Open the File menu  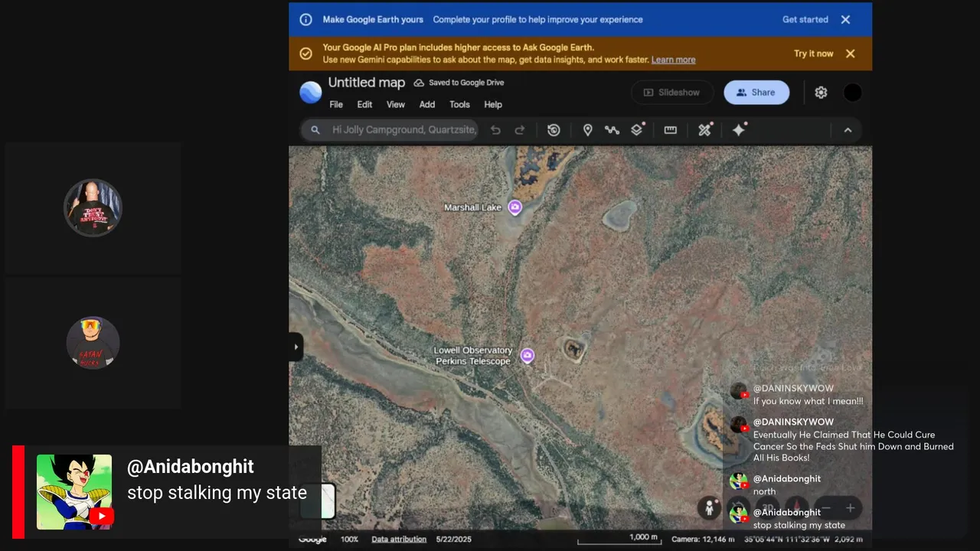pos(336,105)
